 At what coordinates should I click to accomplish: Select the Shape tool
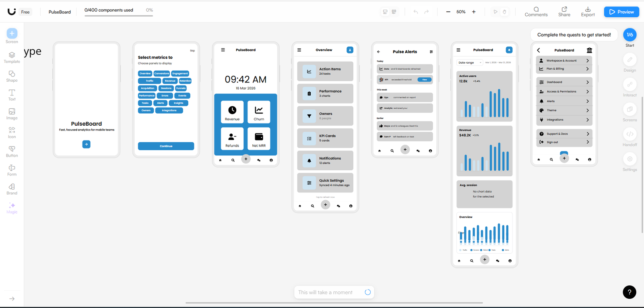pos(12,76)
